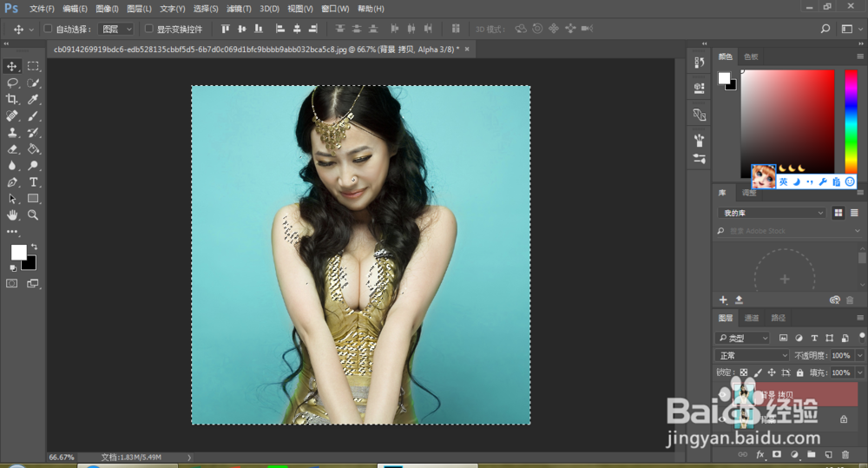Switch to the 路径 panel tab
Screen dimensions: 868x468
(778, 318)
